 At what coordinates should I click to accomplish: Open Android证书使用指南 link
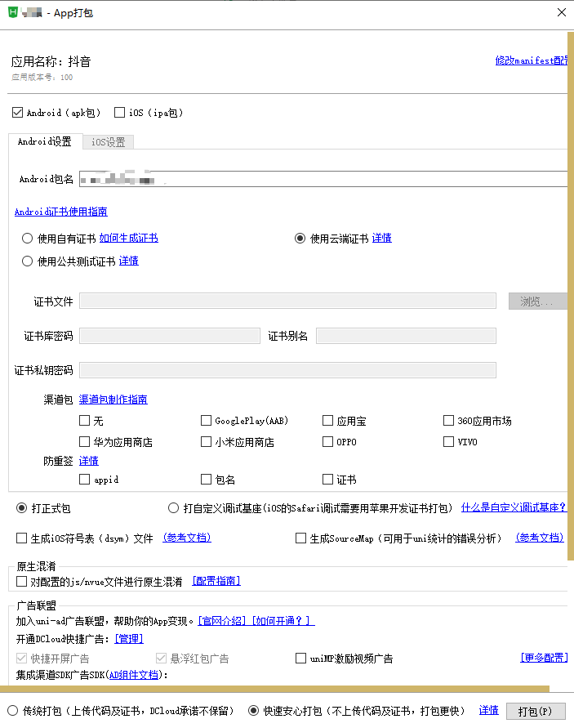[60, 212]
